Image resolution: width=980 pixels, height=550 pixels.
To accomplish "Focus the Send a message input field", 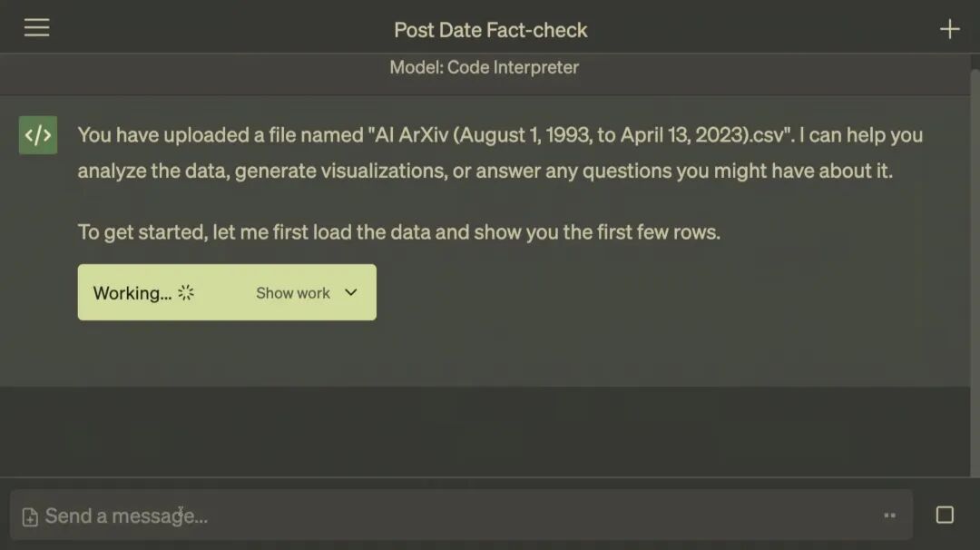I will (461, 516).
